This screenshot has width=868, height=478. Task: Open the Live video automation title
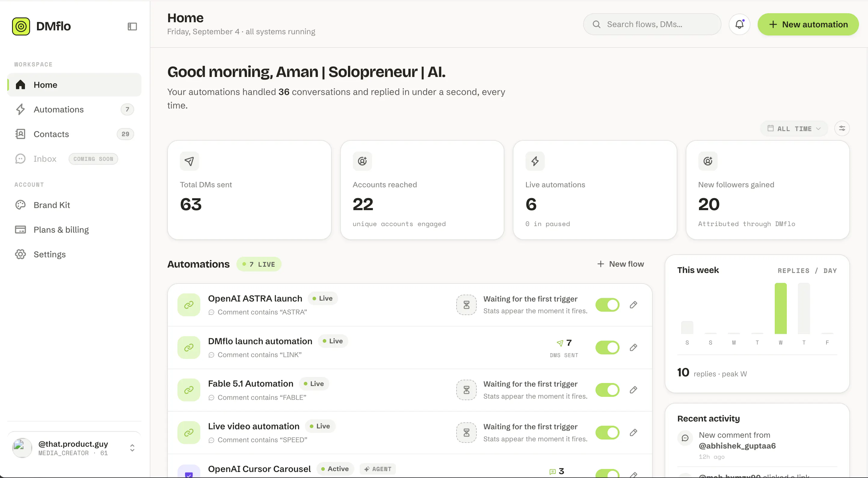254,427
